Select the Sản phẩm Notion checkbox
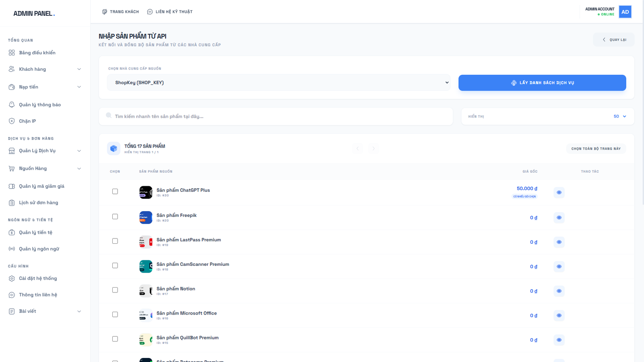The height and width of the screenshot is (362, 644). pos(115,290)
